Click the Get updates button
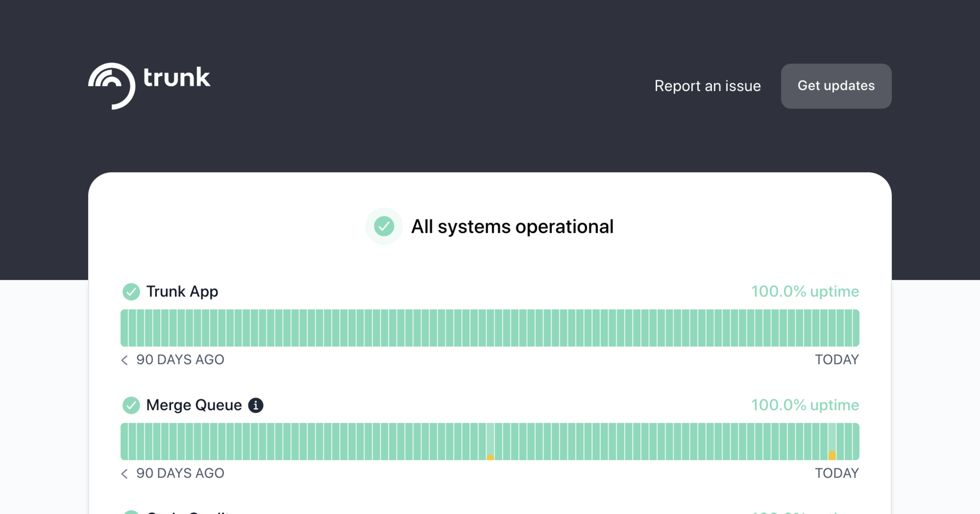This screenshot has height=514, width=980. click(x=836, y=86)
